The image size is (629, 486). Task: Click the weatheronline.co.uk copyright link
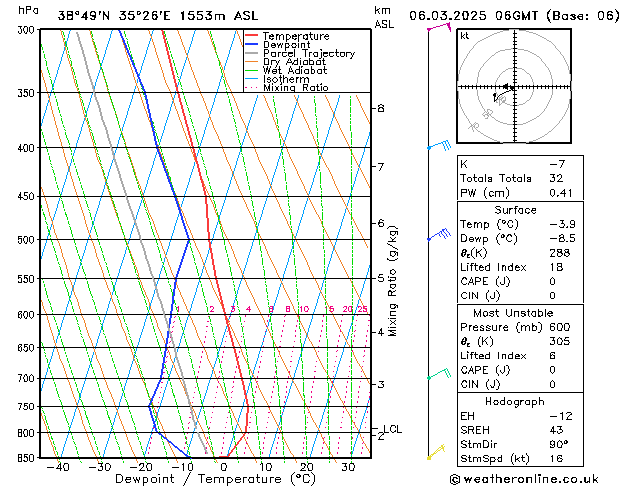532,478
